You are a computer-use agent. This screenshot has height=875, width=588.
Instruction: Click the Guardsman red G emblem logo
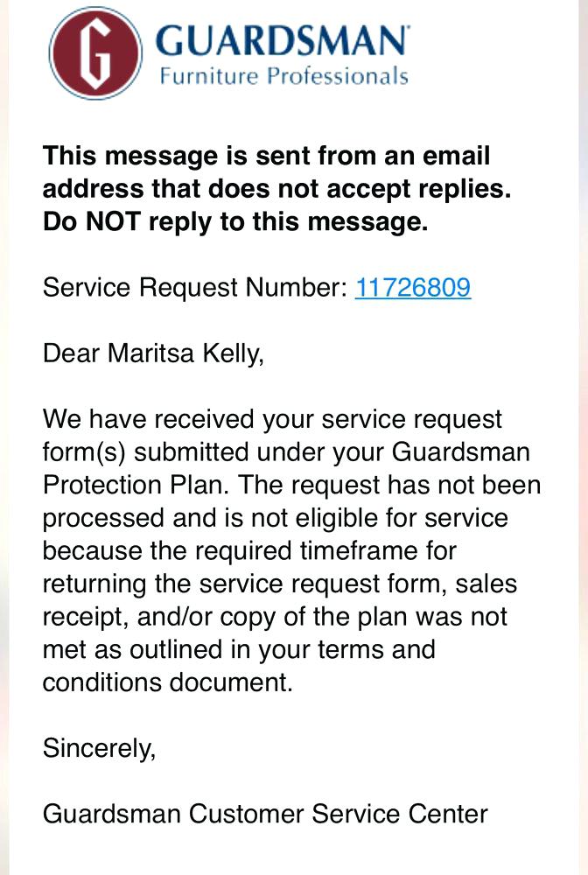coord(95,53)
